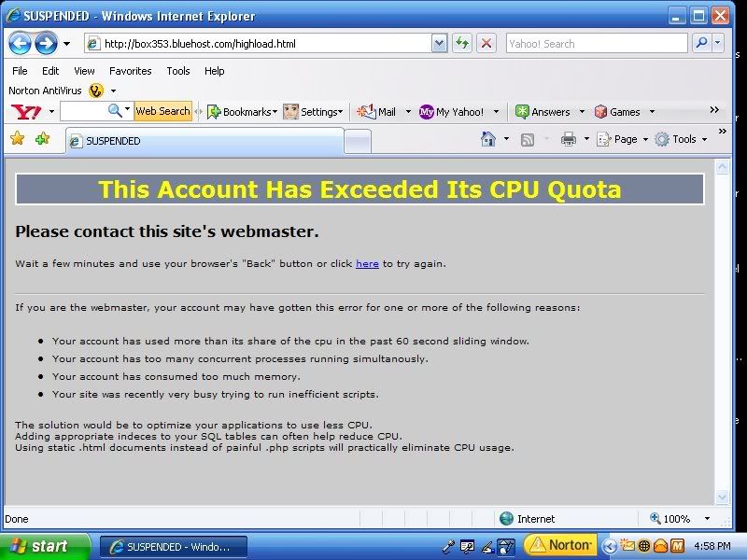Click the Refresh page icon
The height and width of the screenshot is (560, 747).
pos(461,43)
